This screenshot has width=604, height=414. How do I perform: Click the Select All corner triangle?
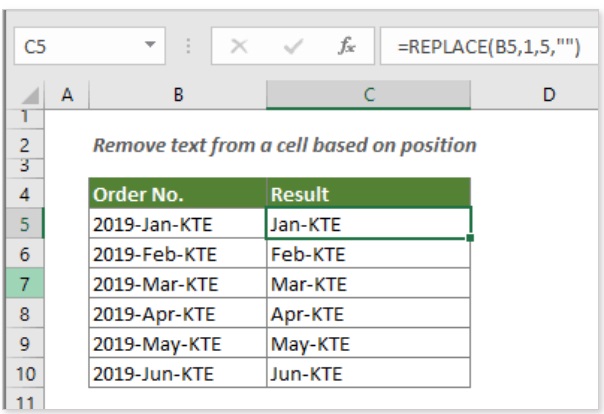pyautogui.click(x=30, y=96)
